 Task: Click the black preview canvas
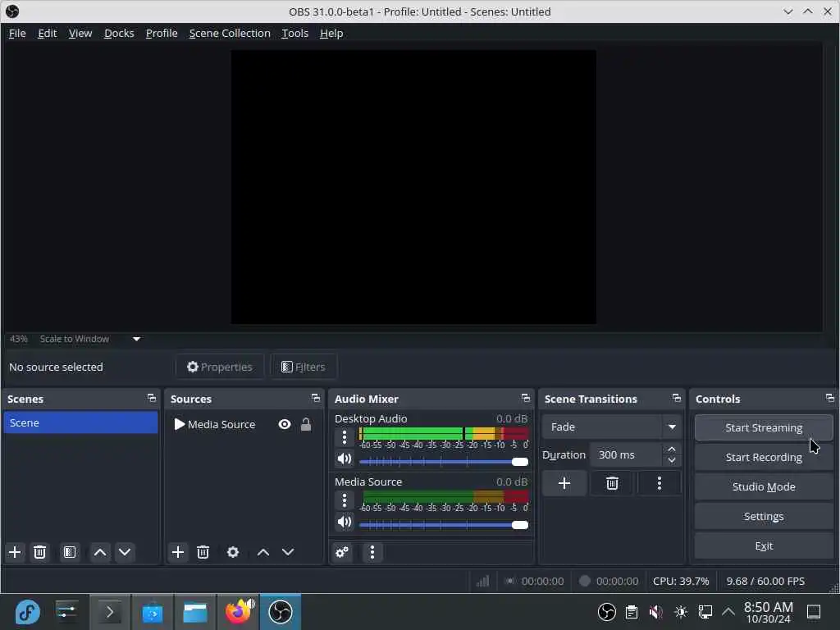pyautogui.click(x=413, y=187)
